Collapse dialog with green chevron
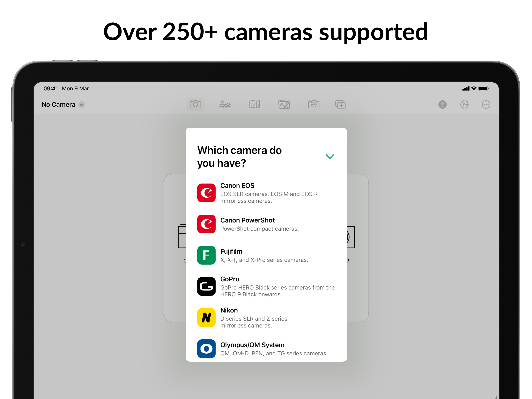 click(330, 156)
